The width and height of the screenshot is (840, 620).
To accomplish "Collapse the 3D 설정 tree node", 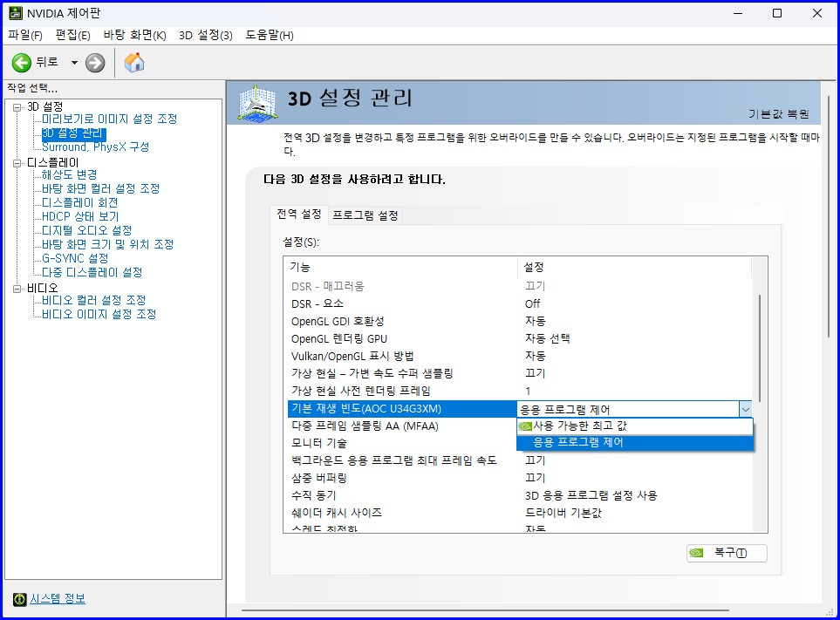I will pos(17,107).
